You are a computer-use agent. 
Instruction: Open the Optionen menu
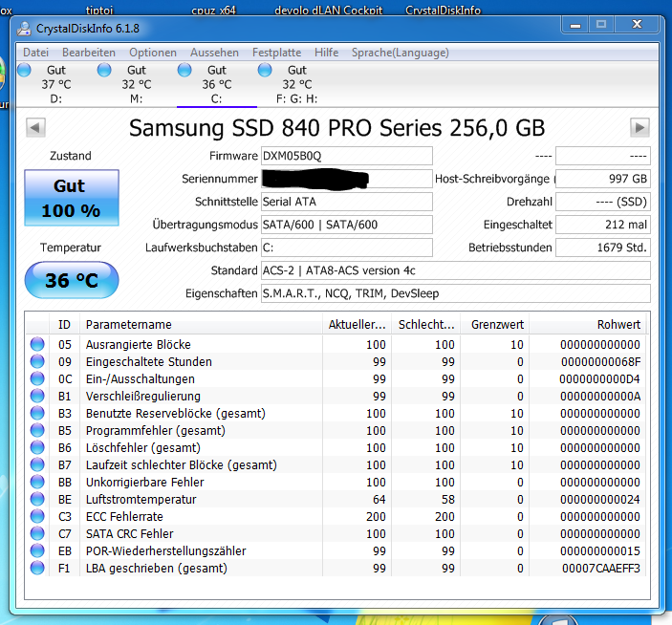[x=153, y=53]
